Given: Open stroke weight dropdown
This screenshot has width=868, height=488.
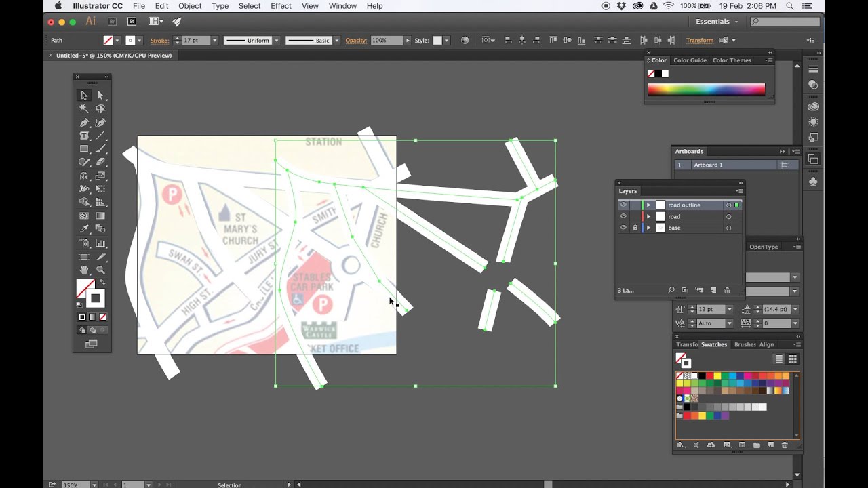Looking at the screenshot, I should 214,41.
